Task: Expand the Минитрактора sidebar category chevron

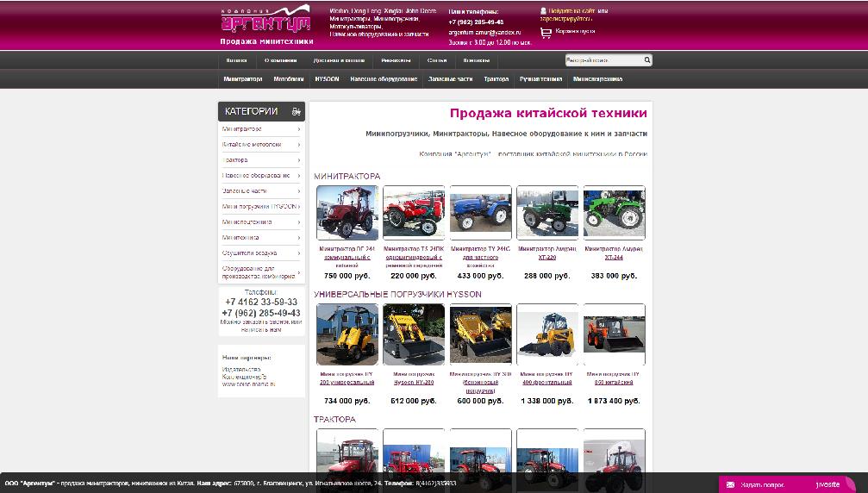Action: click(x=299, y=129)
